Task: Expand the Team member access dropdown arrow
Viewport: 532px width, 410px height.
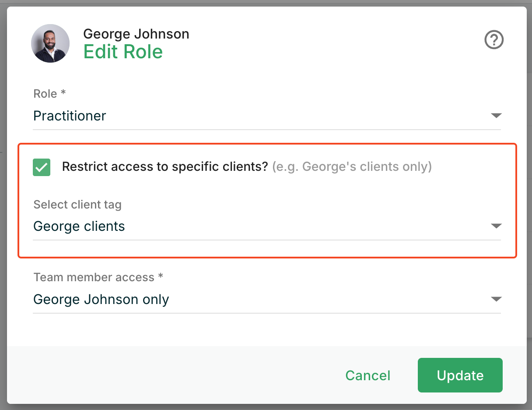Action: (x=496, y=300)
